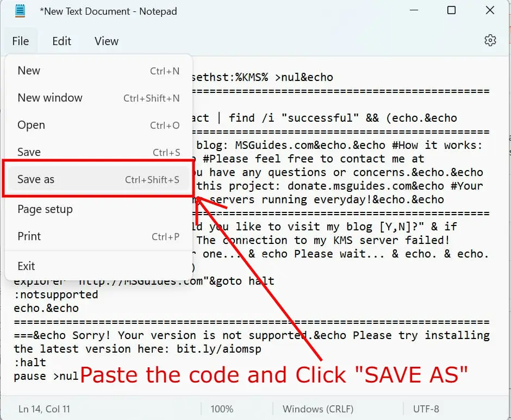Click the File menu header
The width and height of the screenshot is (511, 420).
[20, 41]
